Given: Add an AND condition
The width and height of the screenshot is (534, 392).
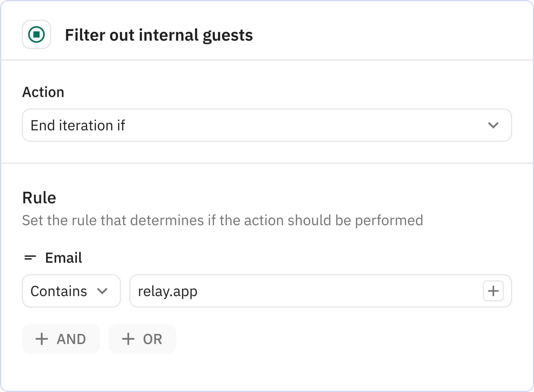Looking at the screenshot, I should [61, 339].
